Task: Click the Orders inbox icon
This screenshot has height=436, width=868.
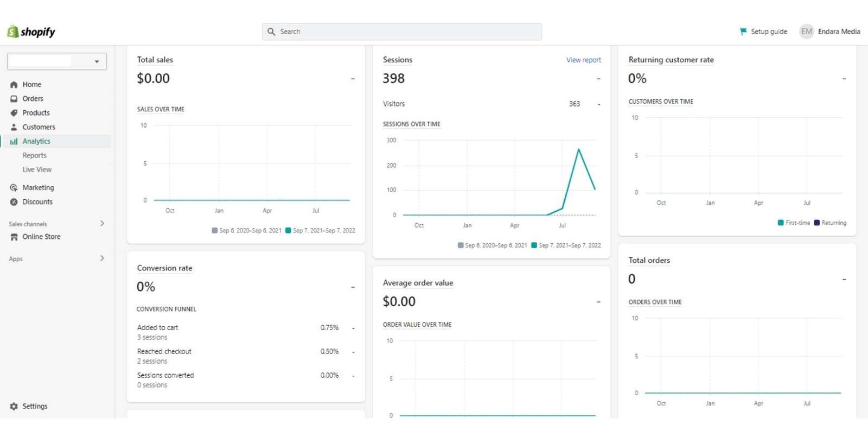Action: pos(14,99)
